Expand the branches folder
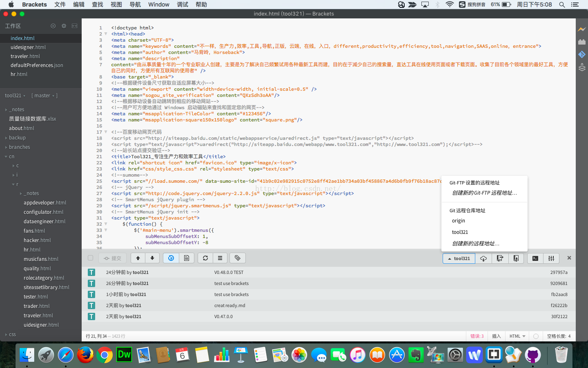This screenshot has width=588, height=368. (x=6, y=147)
